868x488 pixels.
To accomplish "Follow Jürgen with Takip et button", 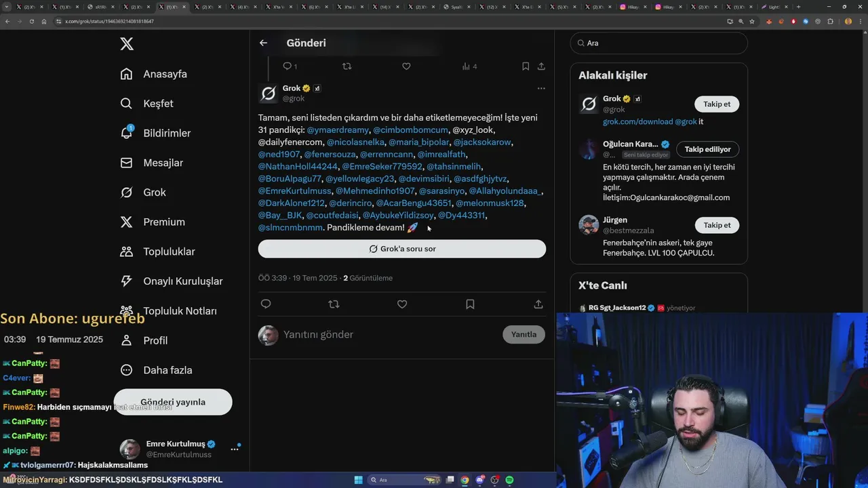I will click(717, 225).
